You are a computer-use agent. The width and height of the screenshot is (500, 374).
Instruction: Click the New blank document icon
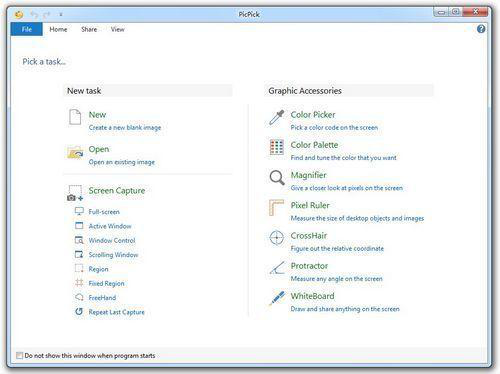75,117
